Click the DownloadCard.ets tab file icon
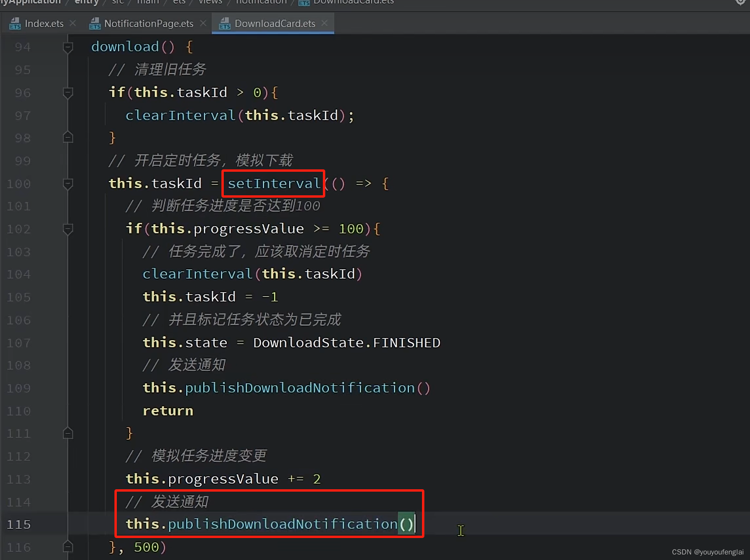The image size is (750, 560). pos(225,24)
